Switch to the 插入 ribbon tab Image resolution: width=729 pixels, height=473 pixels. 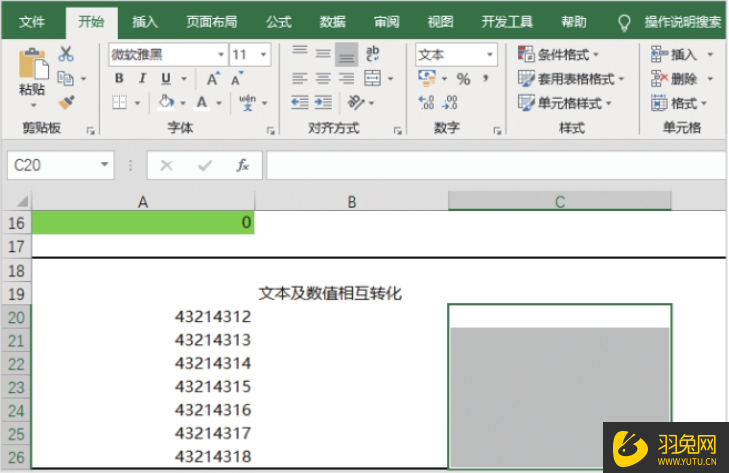tap(145, 21)
